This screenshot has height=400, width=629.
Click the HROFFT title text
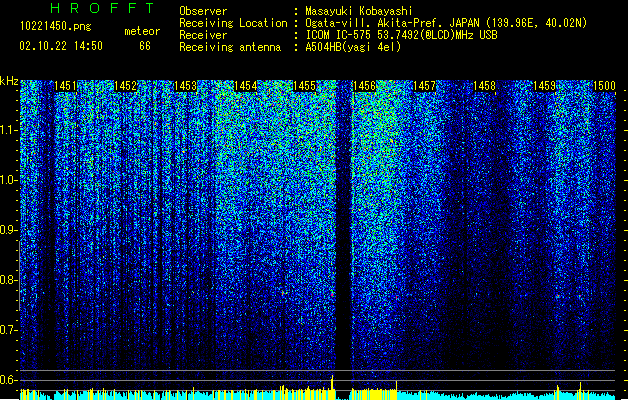[x=102, y=8]
